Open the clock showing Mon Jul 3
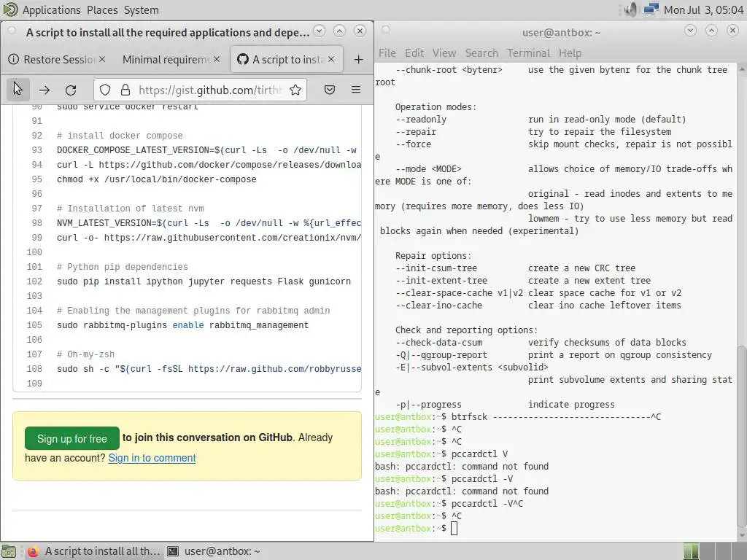 click(703, 9)
